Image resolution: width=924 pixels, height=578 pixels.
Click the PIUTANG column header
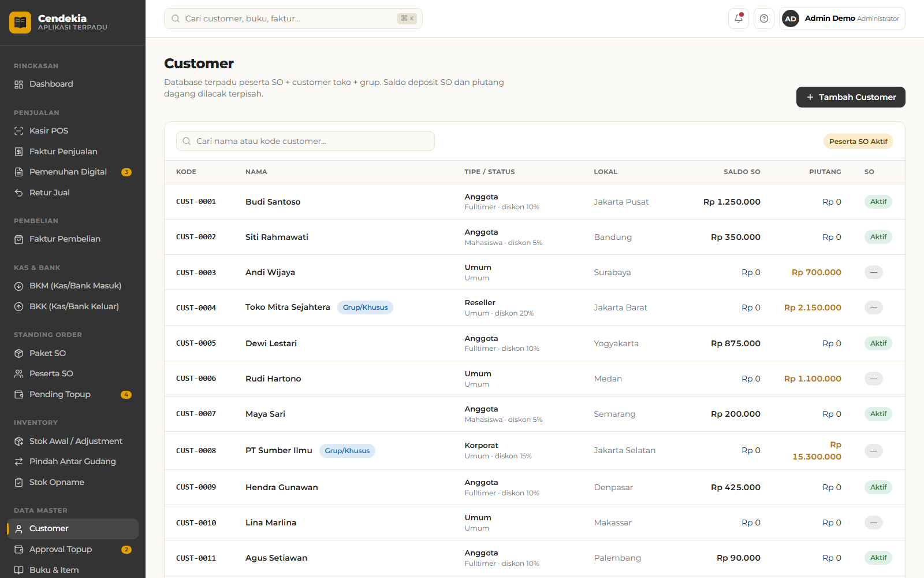tap(825, 172)
